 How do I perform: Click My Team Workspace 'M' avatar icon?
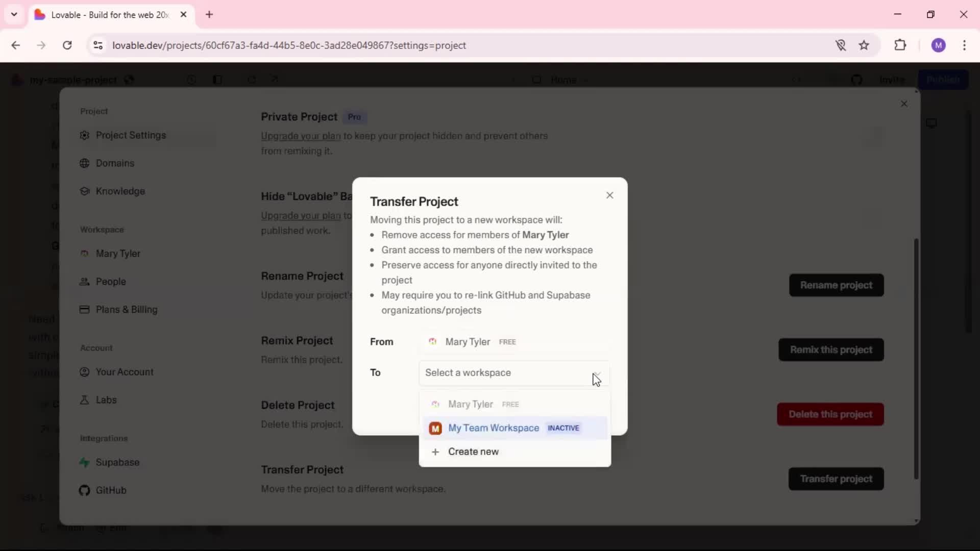435,429
